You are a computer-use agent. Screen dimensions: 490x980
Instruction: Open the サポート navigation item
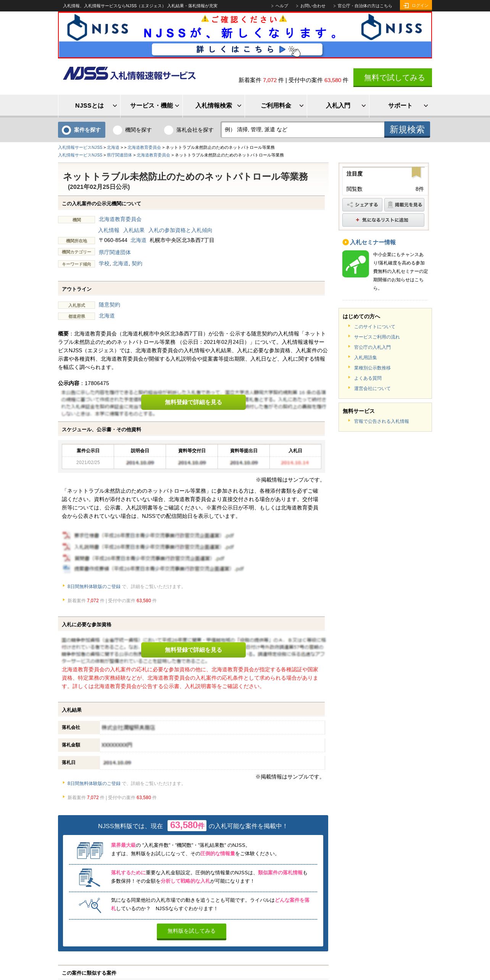400,106
